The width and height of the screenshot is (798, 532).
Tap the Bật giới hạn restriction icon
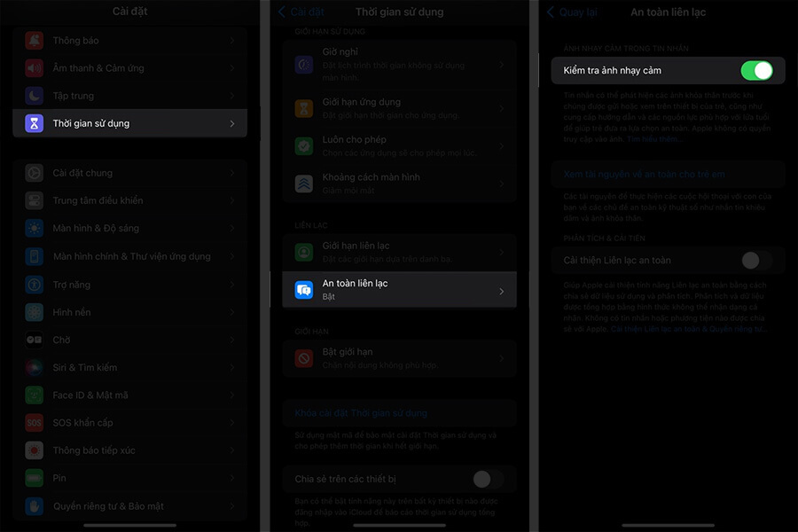[x=304, y=358]
